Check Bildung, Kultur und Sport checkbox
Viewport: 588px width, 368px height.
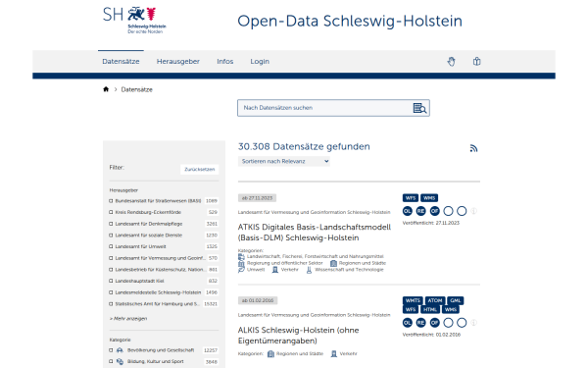click(x=111, y=361)
